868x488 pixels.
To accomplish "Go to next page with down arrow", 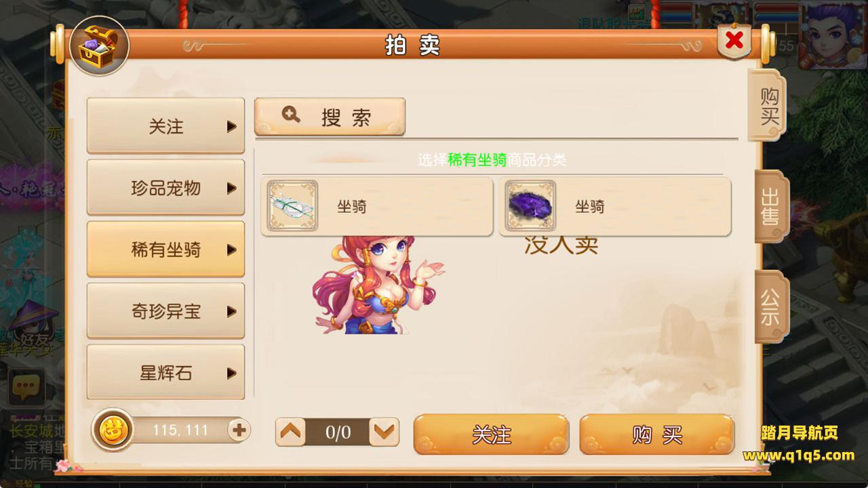I will click(384, 432).
